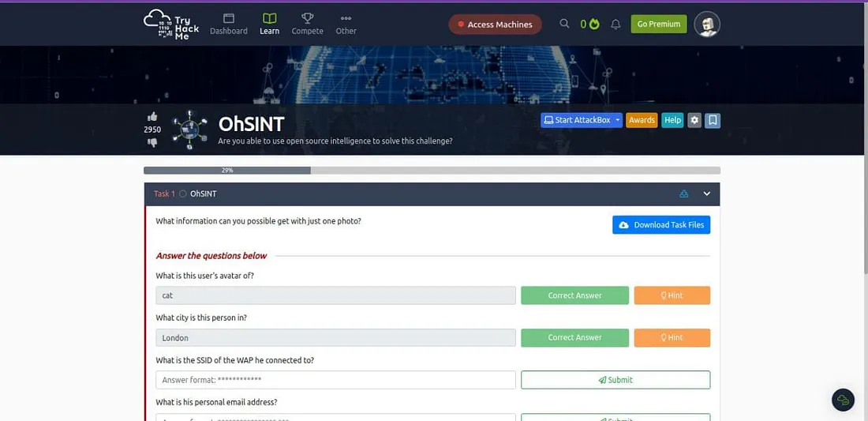868x421 pixels.
Task: Downvote the room with thumbs down
Action: pos(152,142)
